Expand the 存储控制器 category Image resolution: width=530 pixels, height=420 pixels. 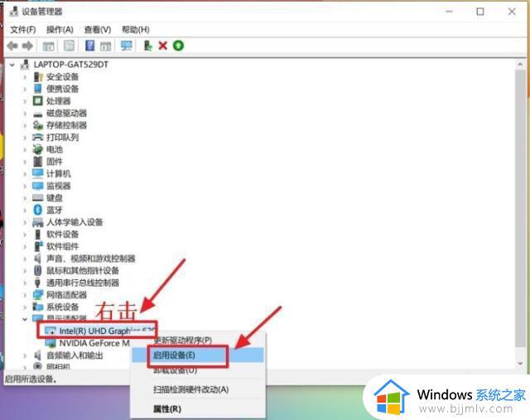point(25,125)
